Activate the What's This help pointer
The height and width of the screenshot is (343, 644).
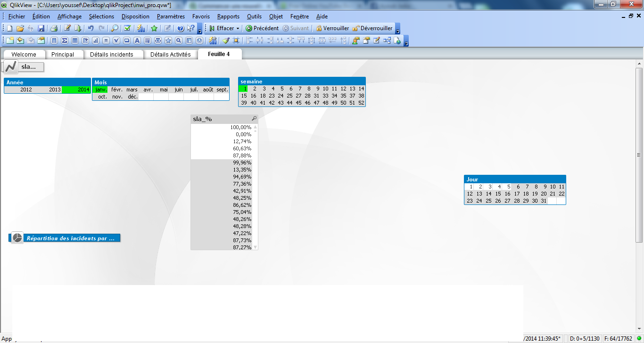[190, 28]
